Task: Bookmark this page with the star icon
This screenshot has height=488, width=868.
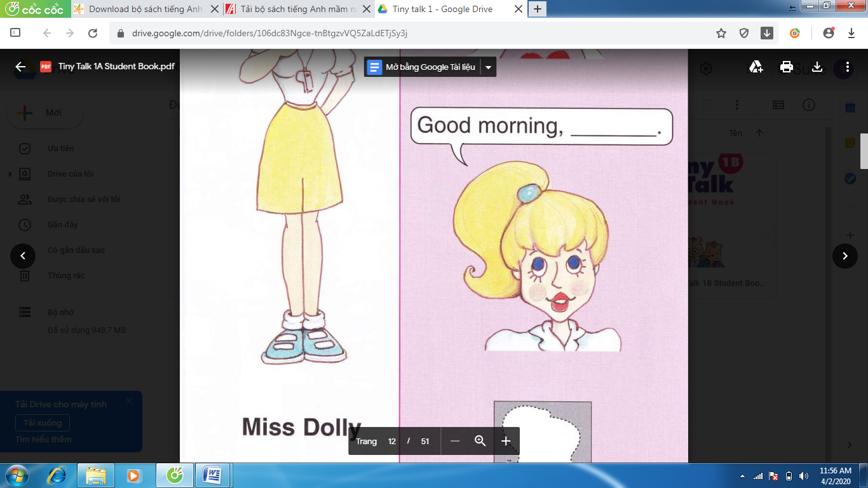Action: point(721,33)
